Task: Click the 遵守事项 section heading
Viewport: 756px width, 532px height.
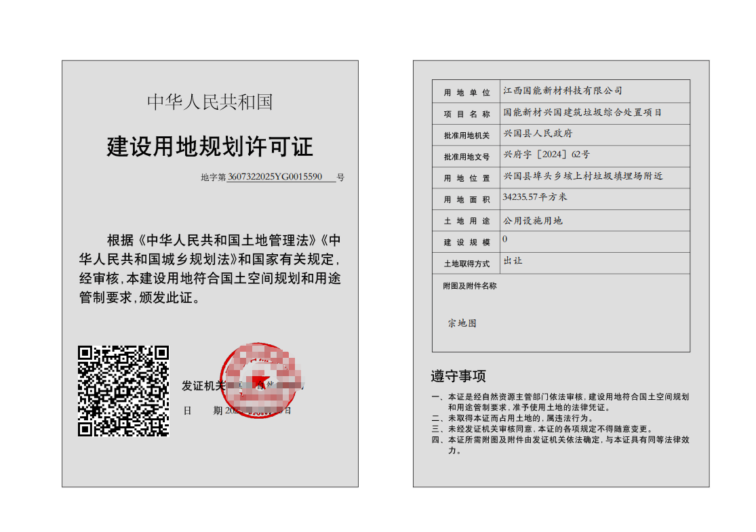Action: [x=458, y=376]
